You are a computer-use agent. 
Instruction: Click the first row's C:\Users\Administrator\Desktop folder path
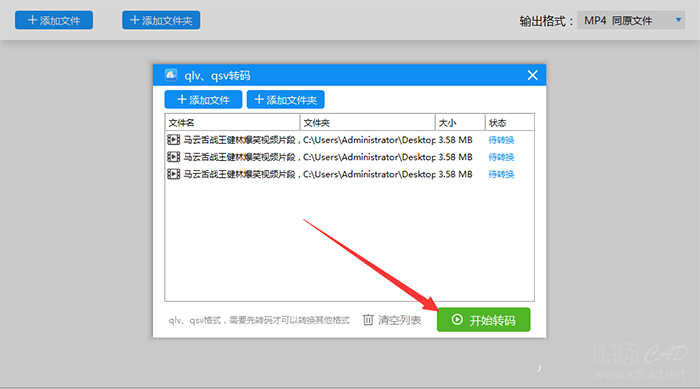369,140
